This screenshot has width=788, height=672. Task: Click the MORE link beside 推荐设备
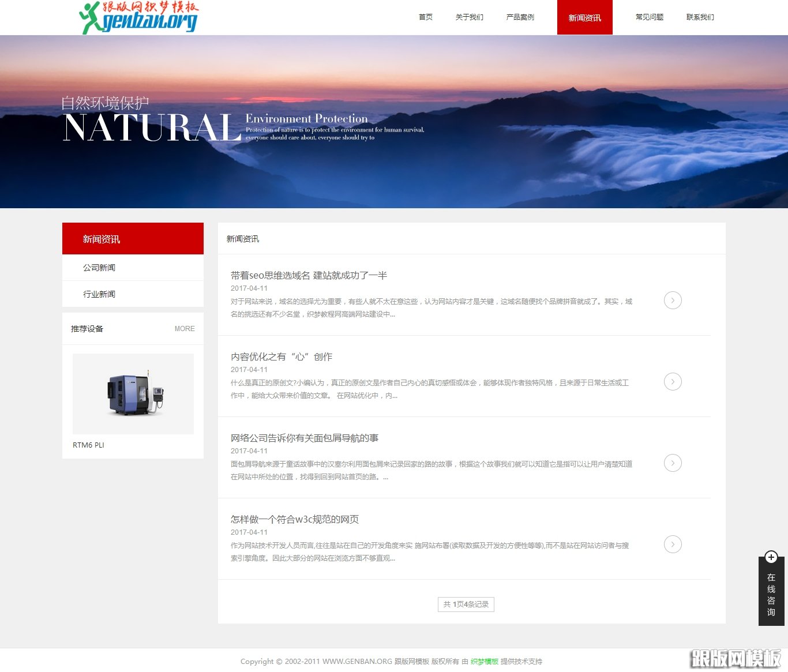click(184, 328)
